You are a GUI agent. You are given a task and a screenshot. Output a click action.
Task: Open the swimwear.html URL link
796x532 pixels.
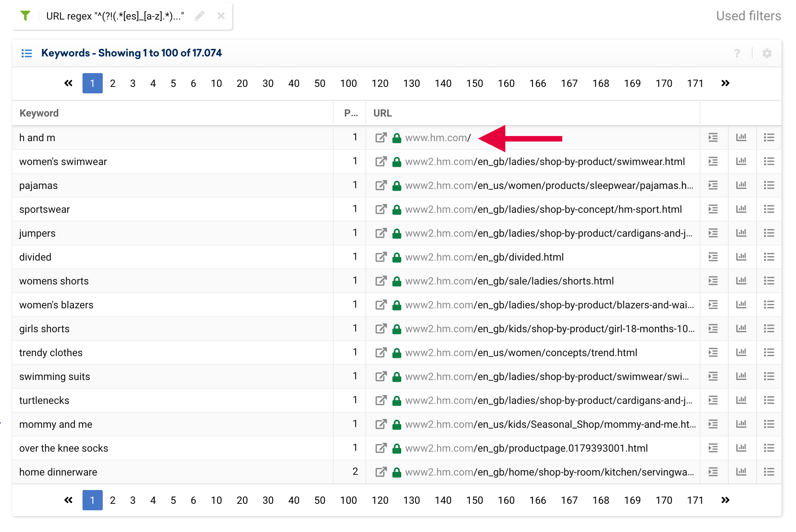545,161
